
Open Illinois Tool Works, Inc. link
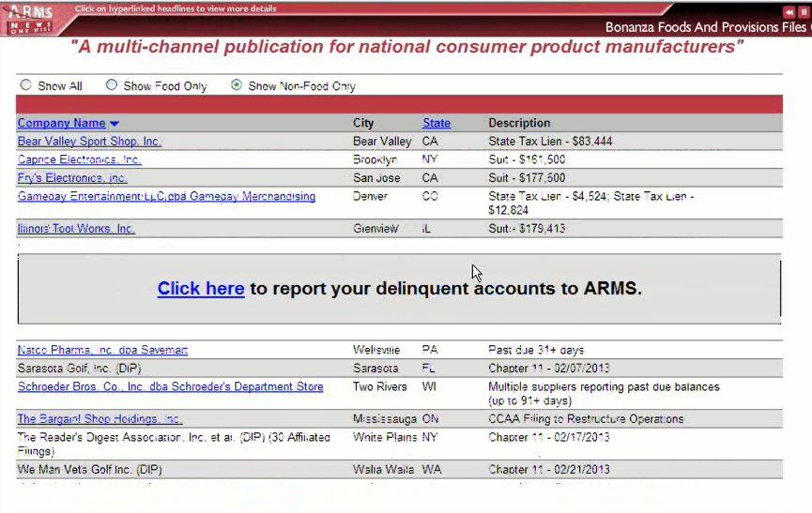[76, 229]
